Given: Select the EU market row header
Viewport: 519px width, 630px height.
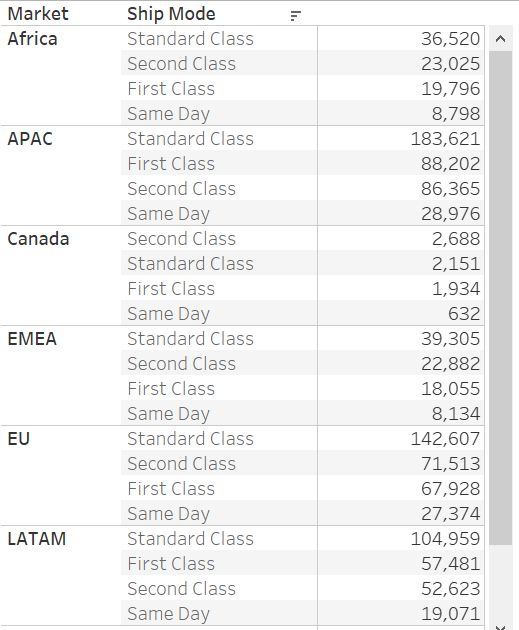Looking at the screenshot, I should (18, 439).
